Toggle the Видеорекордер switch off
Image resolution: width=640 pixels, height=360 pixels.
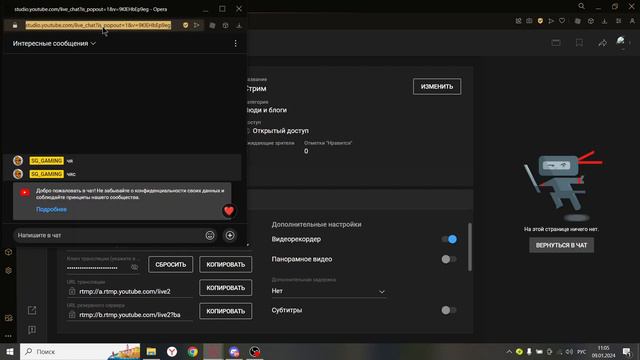449,239
